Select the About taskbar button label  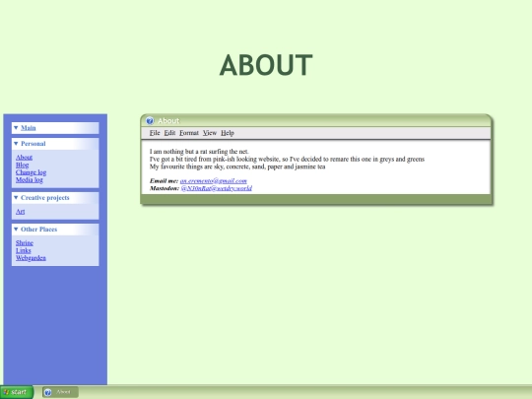(63, 392)
